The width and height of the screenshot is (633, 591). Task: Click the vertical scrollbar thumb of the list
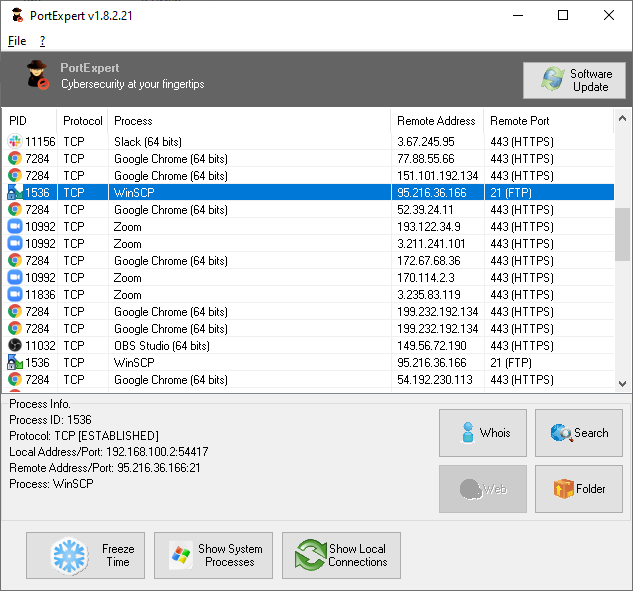623,234
